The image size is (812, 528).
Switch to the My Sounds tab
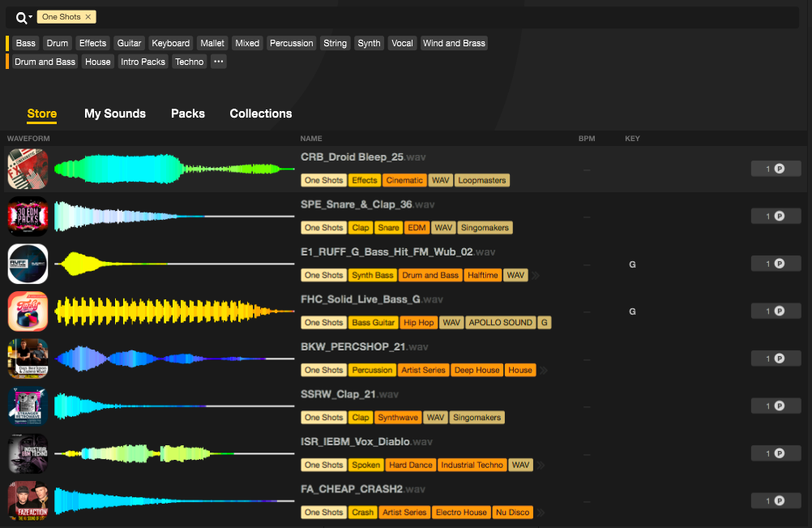(114, 114)
